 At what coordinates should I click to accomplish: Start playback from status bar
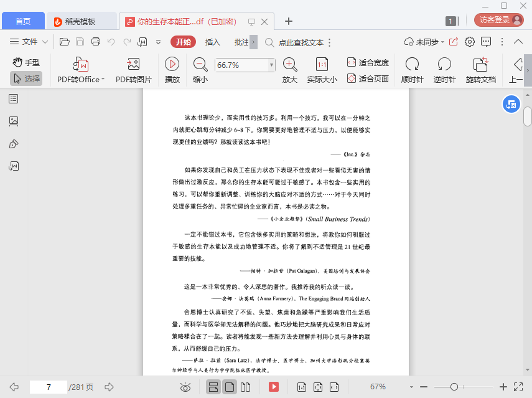click(274, 387)
